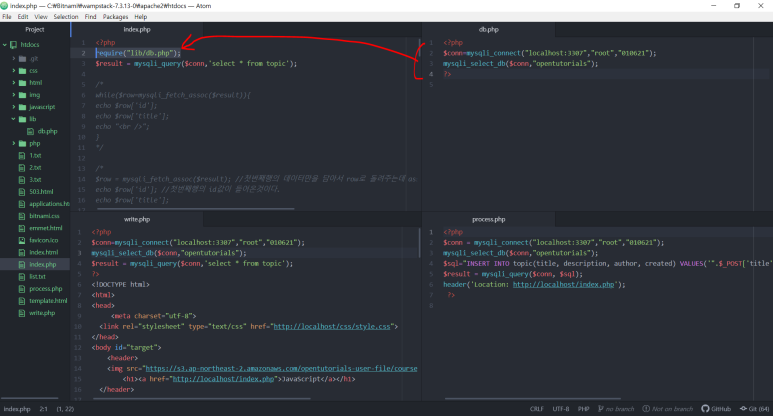Click the 503.html file icon
This screenshot has height=416, width=773.
pyautogui.click(x=22, y=192)
